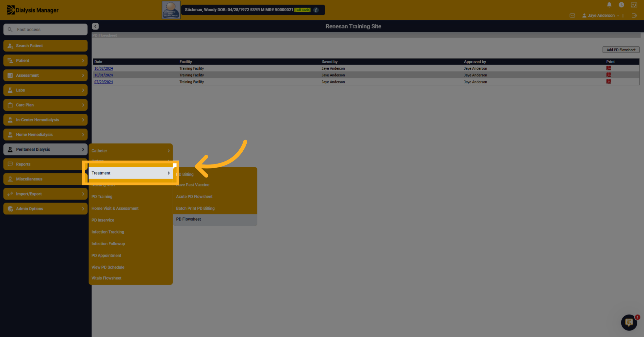Click the Fast access search field
Image resolution: width=644 pixels, height=337 pixels.
coord(45,29)
